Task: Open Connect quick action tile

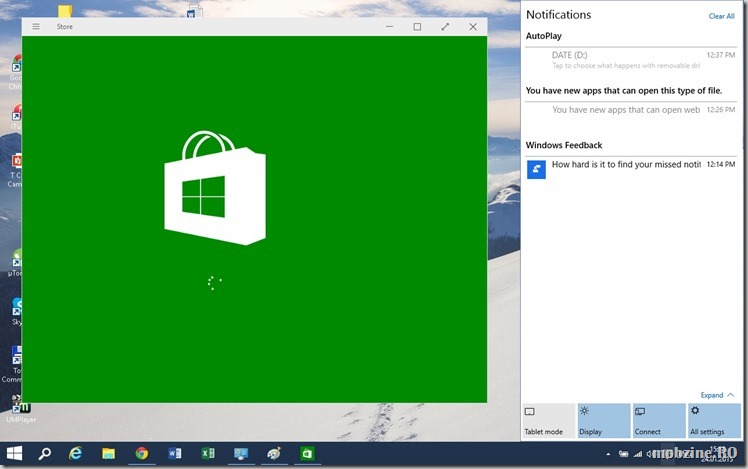Action: (659, 420)
